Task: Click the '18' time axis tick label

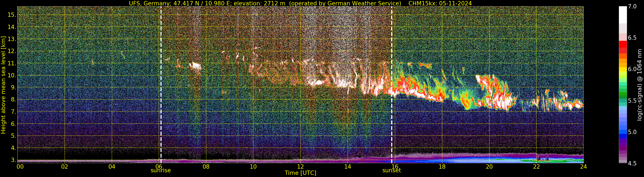Action: point(442,166)
